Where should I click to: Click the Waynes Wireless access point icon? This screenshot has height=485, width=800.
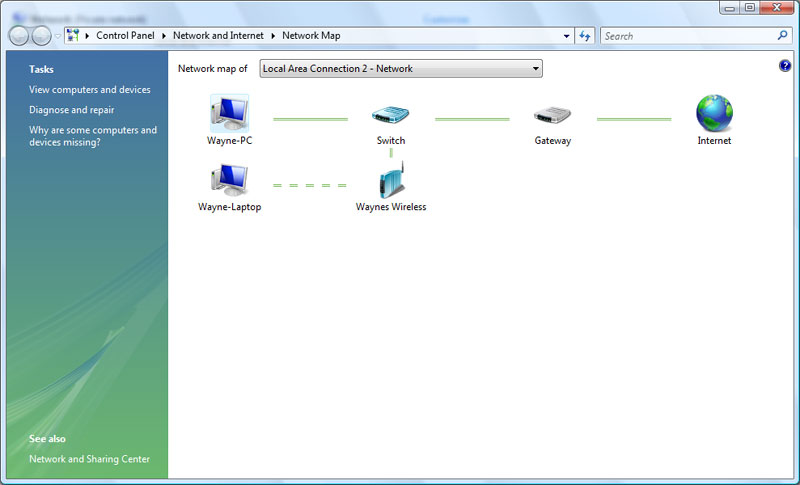(x=392, y=180)
